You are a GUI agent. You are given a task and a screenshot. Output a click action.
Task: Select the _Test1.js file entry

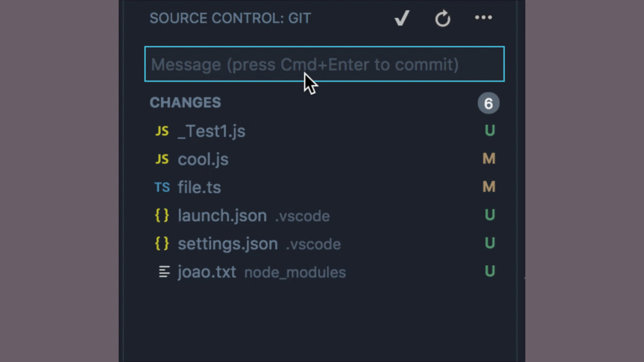click(x=324, y=131)
